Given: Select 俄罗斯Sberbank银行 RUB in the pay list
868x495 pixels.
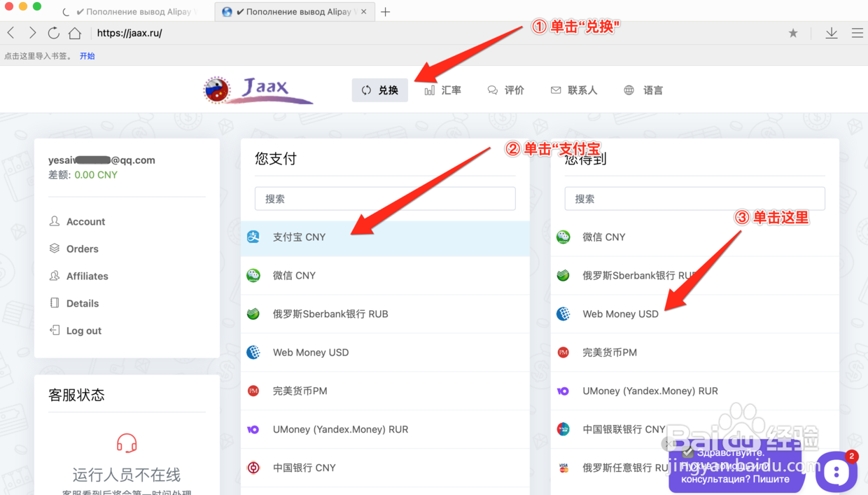Looking at the screenshot, I should [x=385, y=314].
